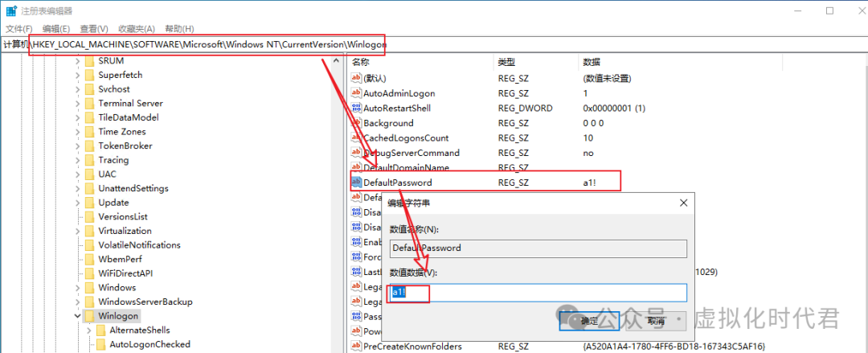
Task: Expand the AlternateShells subkey
Action: [x=89, y=330]
